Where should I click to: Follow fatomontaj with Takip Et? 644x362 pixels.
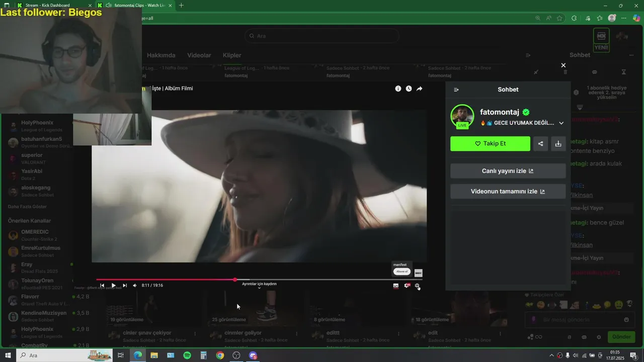coord(490,143)
